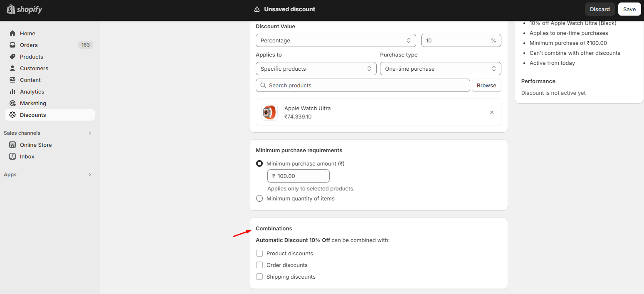Click the Shopify logo in header
The height and width of the screenshot is (294, 644).
click(24, 9)
